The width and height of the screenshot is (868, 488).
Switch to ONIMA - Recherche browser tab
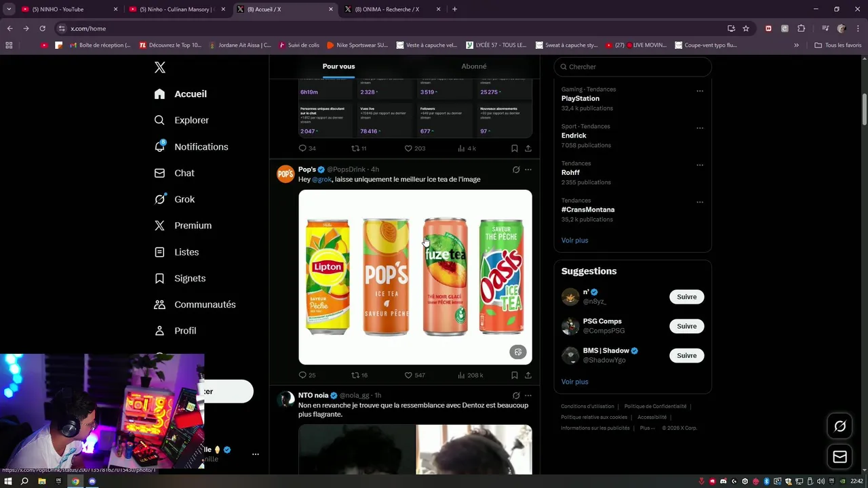coord(392,9)
